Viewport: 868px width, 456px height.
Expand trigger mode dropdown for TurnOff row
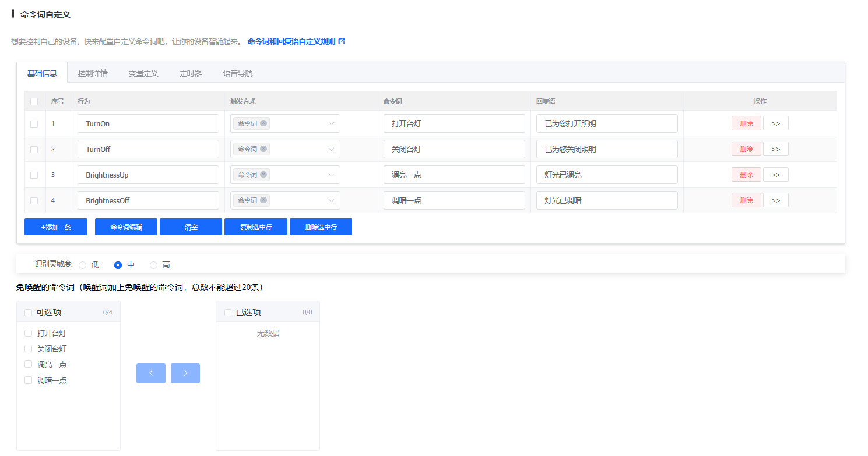tap(331, 149)
